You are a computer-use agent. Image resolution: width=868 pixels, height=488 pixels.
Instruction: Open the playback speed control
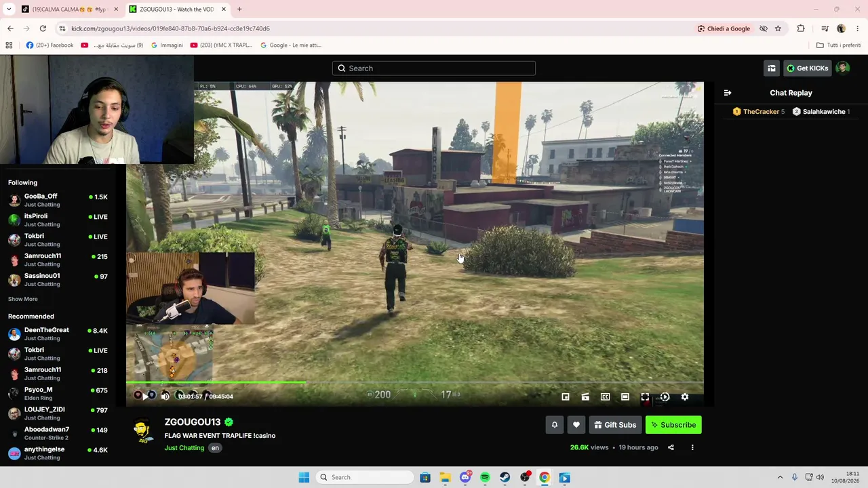(x=665, y=397)
